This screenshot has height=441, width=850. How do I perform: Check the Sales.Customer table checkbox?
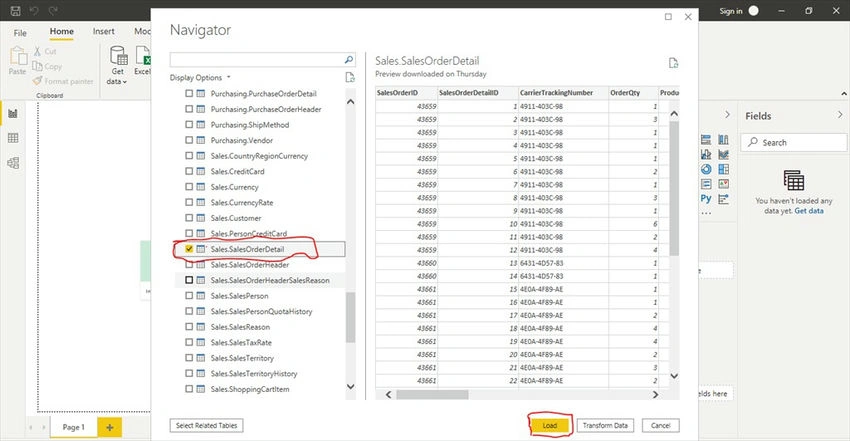(x=189, y=218)
